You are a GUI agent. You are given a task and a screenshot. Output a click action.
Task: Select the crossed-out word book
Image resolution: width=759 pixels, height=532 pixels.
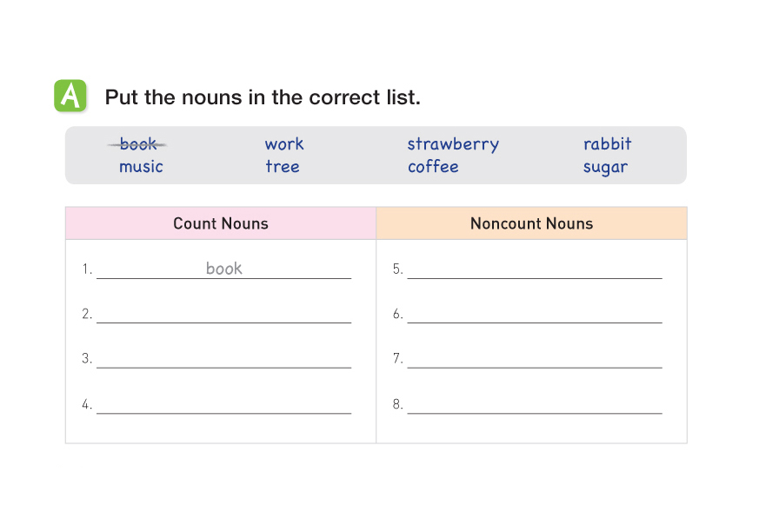coord(138,144)
